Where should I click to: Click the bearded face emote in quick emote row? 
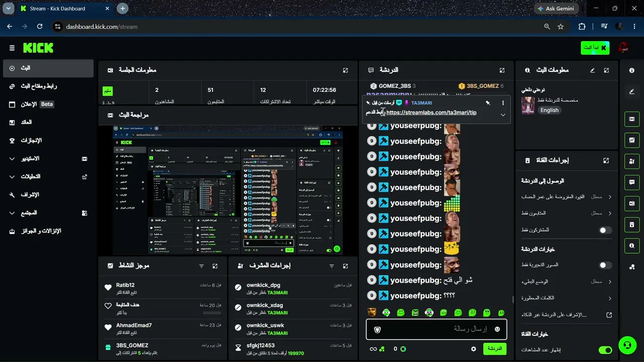372,312
